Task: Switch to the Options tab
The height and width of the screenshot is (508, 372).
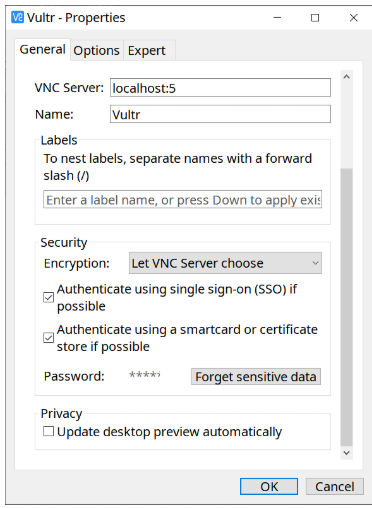Action: point(96,51)
